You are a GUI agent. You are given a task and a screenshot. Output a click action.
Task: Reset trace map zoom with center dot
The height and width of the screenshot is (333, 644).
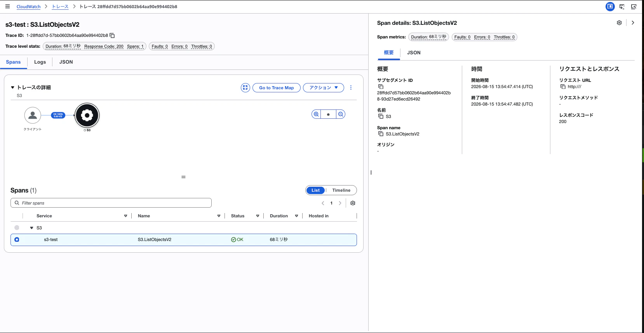[329, 114]
